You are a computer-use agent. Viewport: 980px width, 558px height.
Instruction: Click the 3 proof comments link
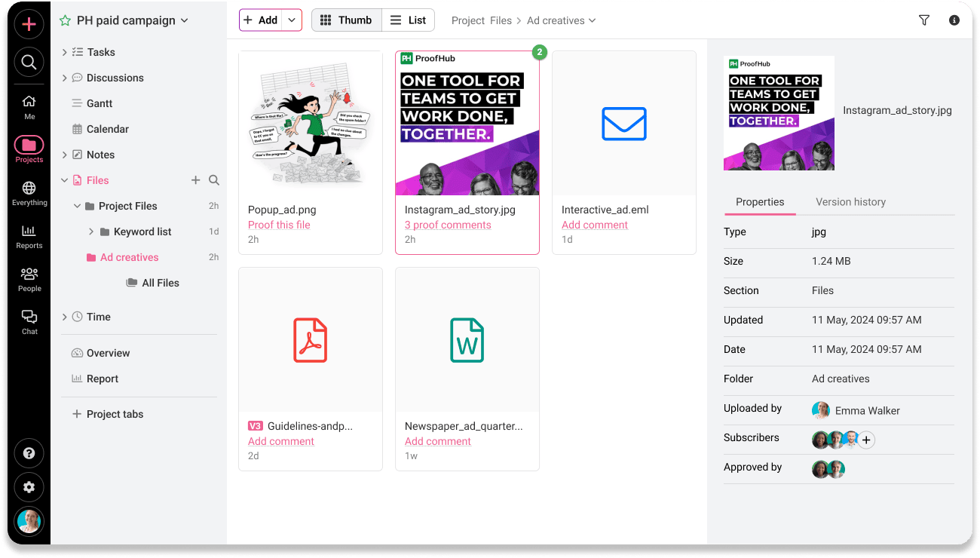[447, 224]
